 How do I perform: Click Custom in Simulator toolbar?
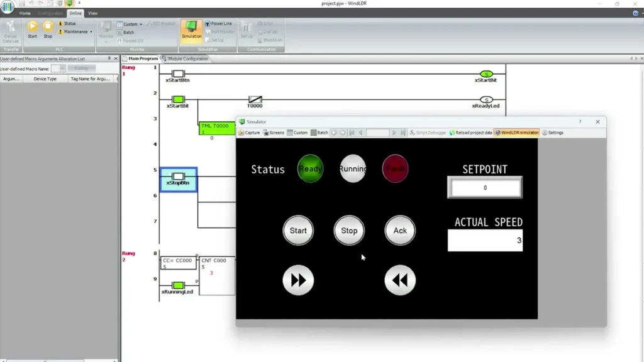(x=297, y=133)
